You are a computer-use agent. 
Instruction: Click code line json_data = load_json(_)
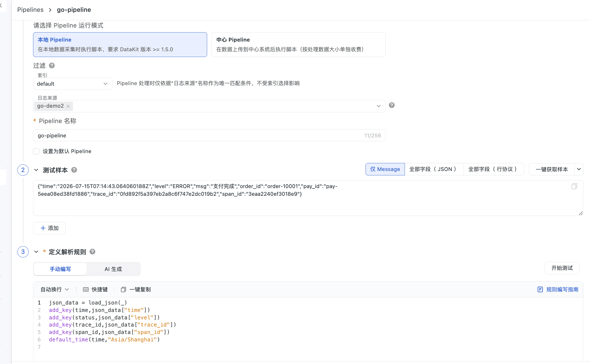point(88,303)
